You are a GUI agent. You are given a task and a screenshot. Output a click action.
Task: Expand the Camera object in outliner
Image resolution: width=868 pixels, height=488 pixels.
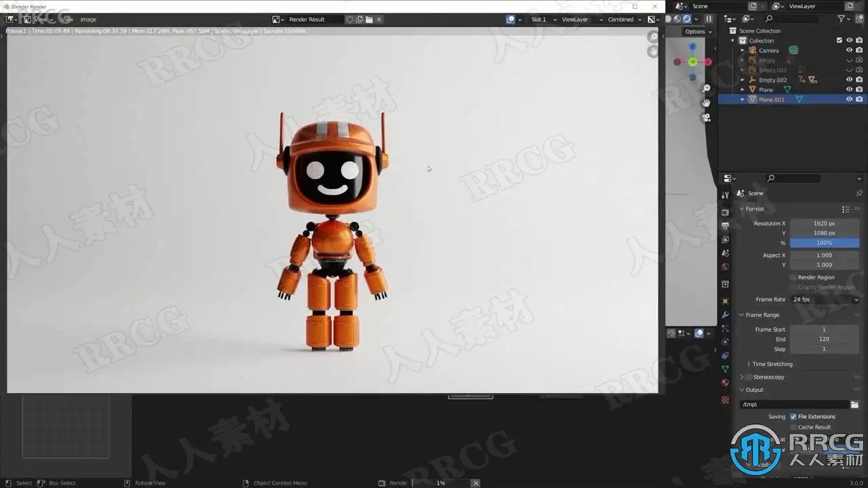[x=743, y=50]
